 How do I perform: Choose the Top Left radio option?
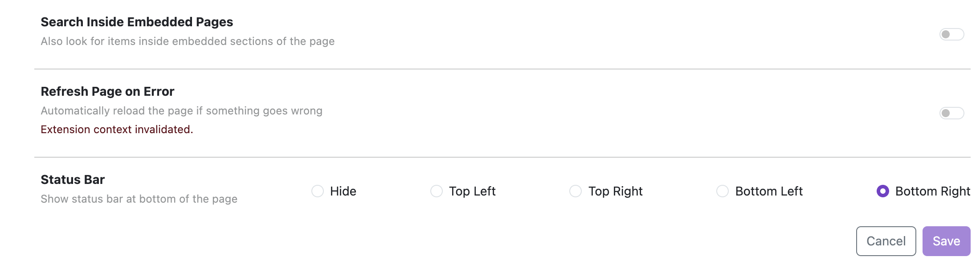click(x=437, y=191)
